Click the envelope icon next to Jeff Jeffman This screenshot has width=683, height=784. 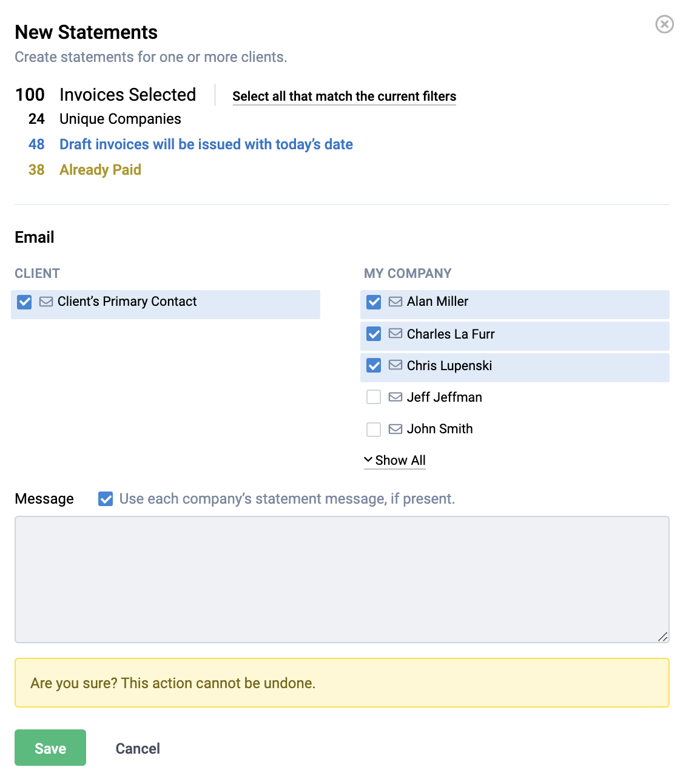coord(395,397)
